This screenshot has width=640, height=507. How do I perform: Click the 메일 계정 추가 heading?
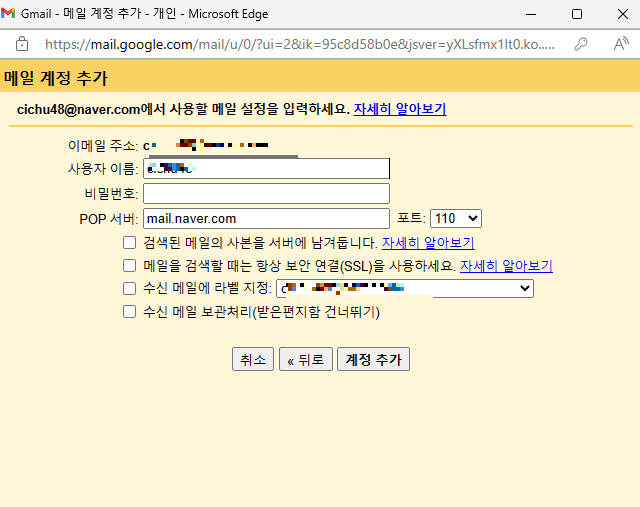coord(56,78)
